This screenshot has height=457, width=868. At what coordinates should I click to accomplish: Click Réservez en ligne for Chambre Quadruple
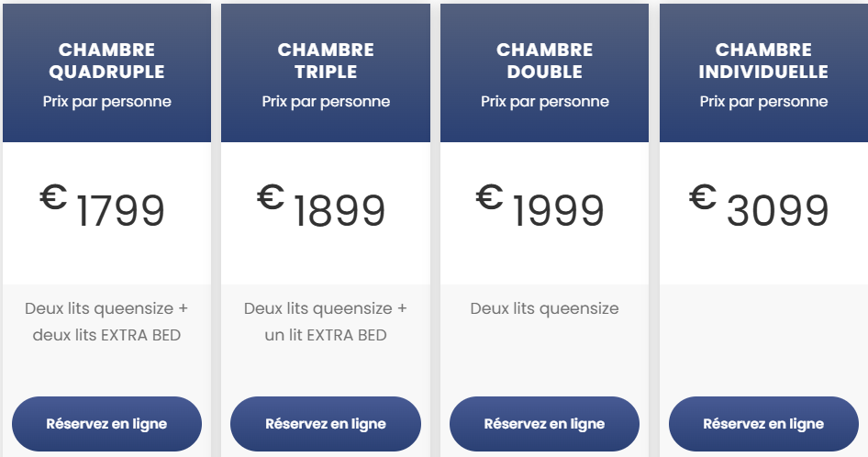point(106,424)
